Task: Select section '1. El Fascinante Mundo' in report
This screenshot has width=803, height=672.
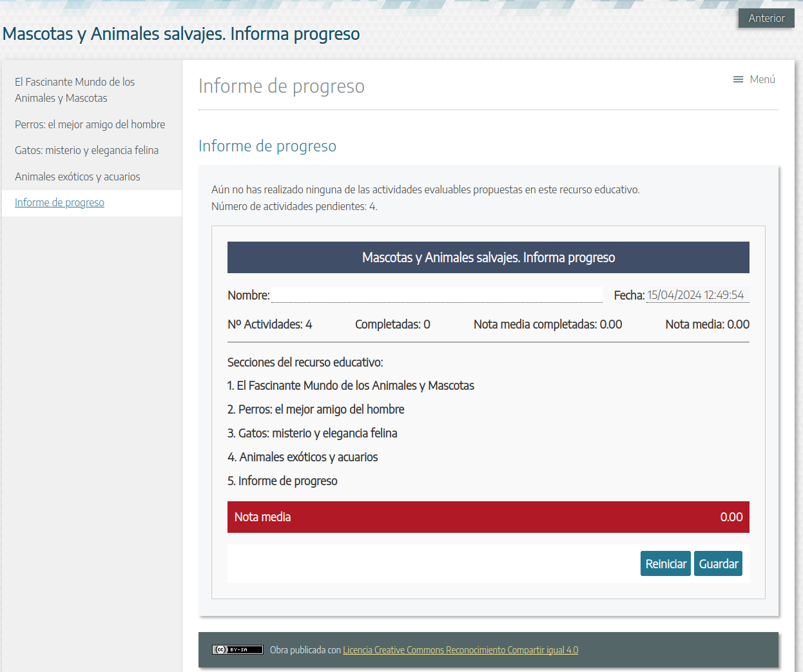Action: click(351, 385)
